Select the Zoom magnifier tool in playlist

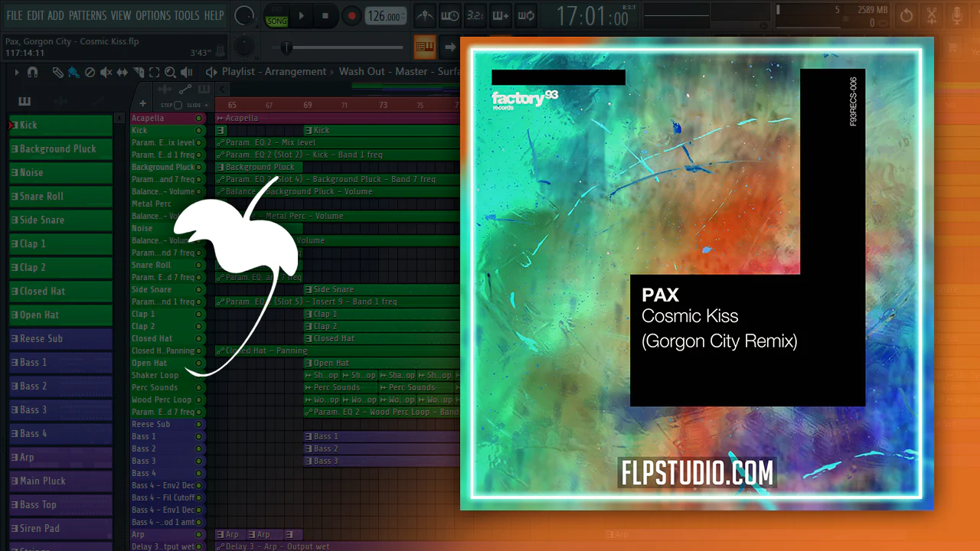[170, 72]
